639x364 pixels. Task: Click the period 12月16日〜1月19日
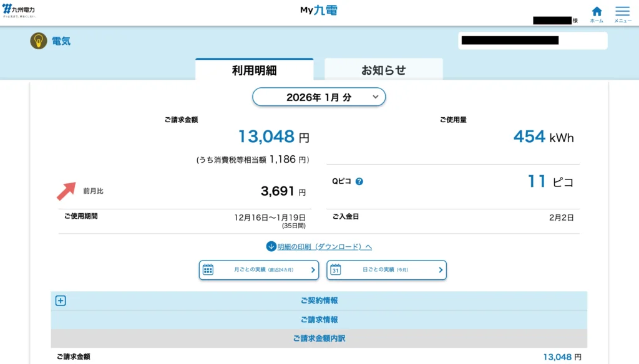[270, 218]
